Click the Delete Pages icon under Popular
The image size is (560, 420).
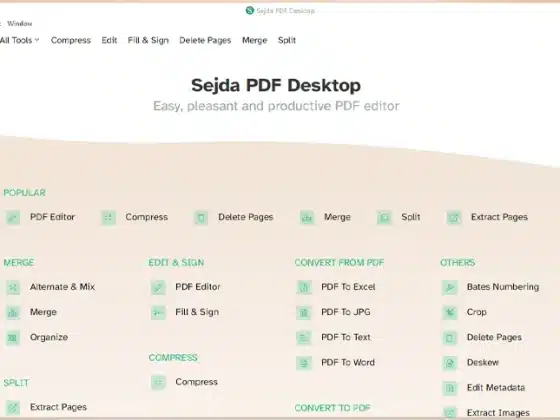(201, 218)
